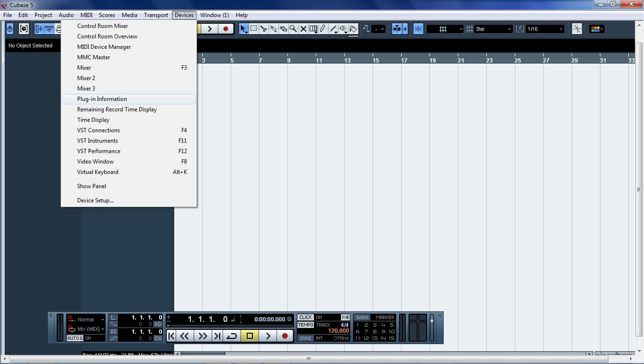Open the Snap type dropdown
Viewport: 644px width, 364px height.
pos(445,29)
